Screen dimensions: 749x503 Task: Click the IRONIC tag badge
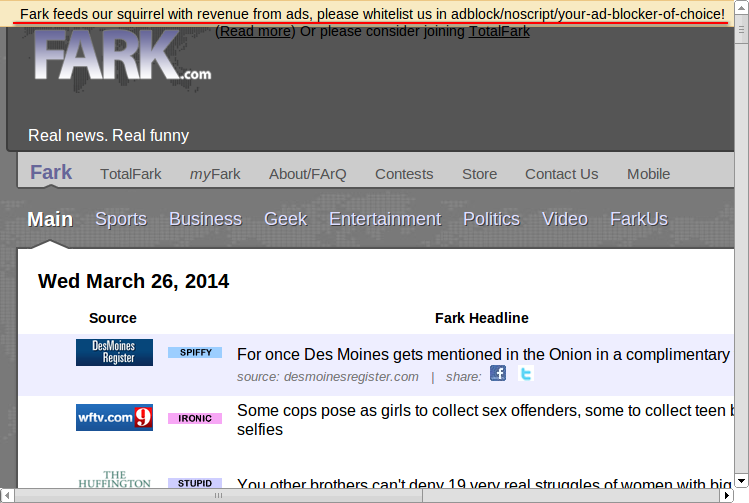tap(195, 418)
